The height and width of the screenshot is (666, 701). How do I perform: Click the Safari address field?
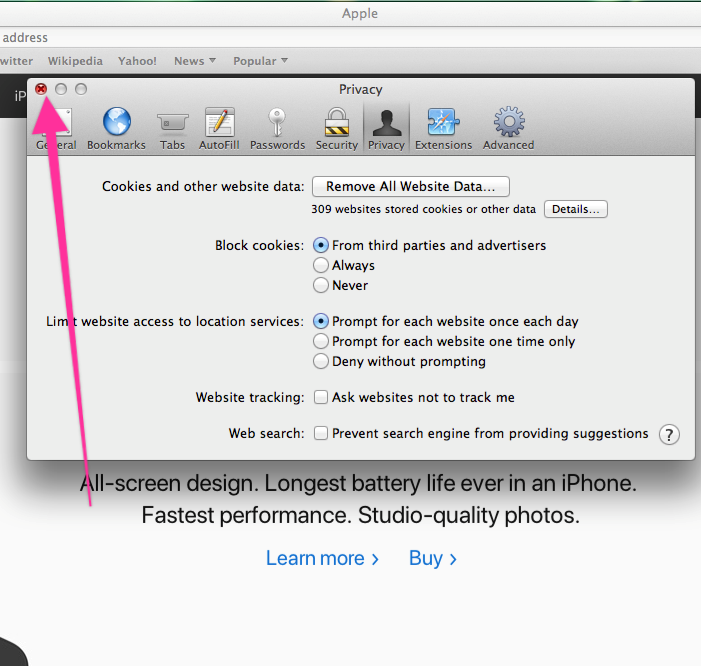click(350, 38)
